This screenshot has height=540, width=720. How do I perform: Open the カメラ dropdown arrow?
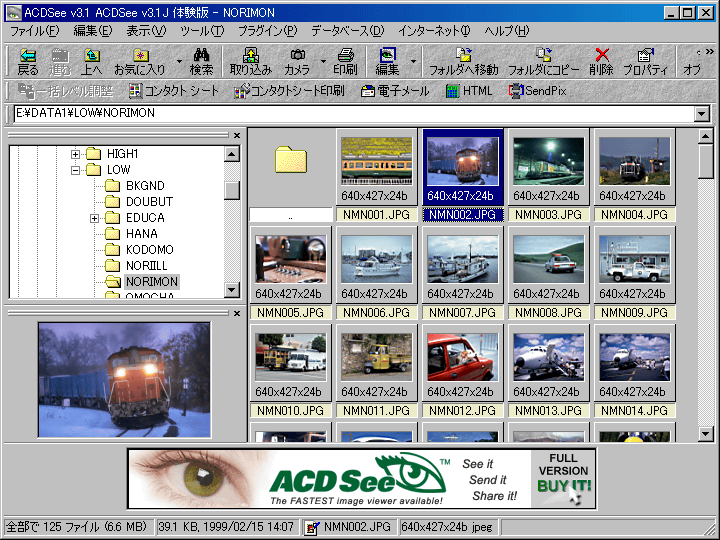click(x=323, y=62)
